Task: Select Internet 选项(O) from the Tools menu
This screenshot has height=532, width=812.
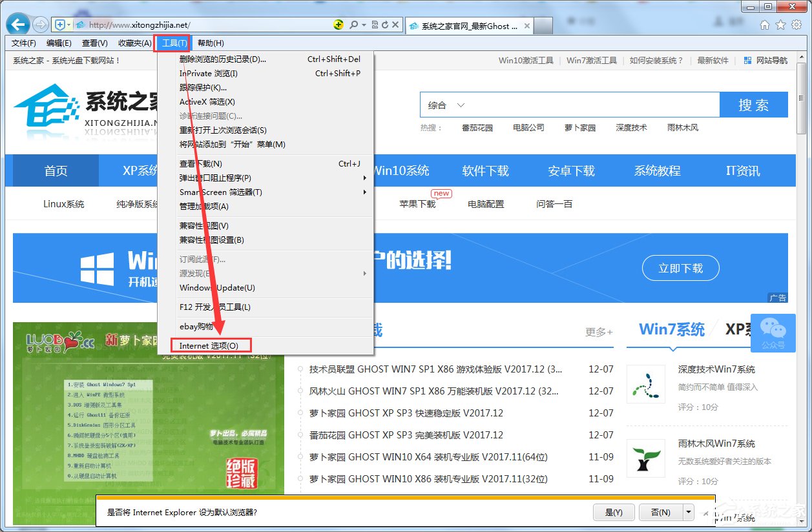Action: point(210,345)
